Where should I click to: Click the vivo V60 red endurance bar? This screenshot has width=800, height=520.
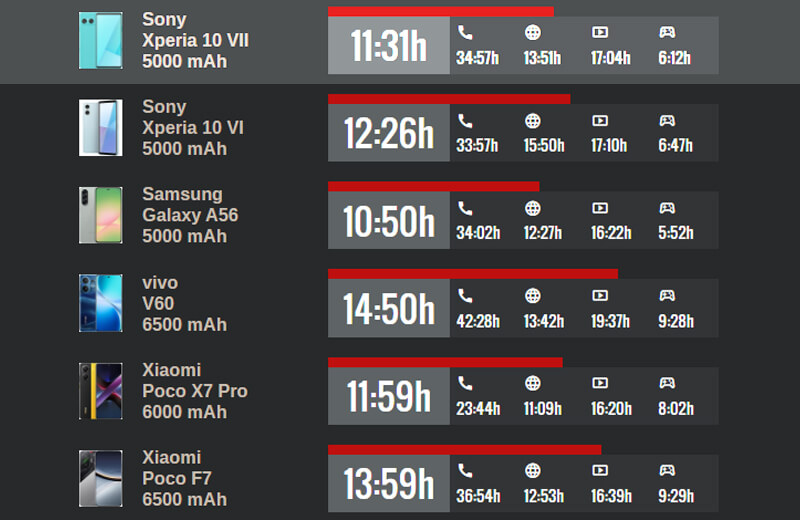472,274
